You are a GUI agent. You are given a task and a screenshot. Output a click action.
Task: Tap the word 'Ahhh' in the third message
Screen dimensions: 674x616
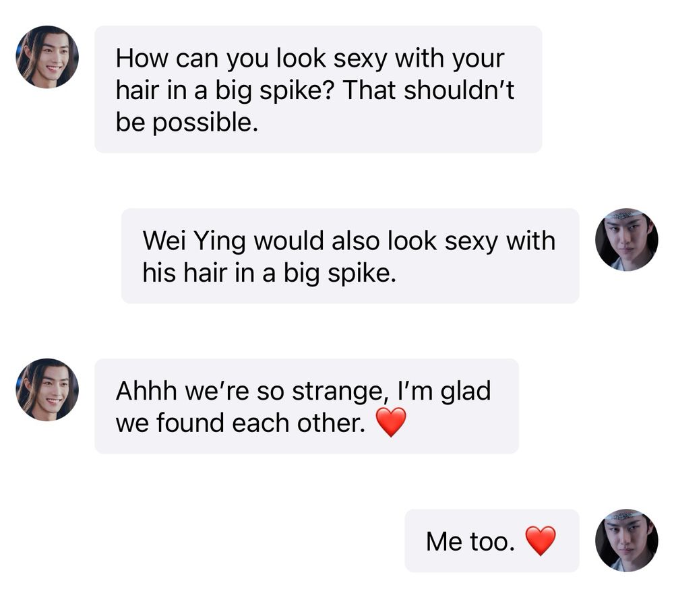point(146,391)
